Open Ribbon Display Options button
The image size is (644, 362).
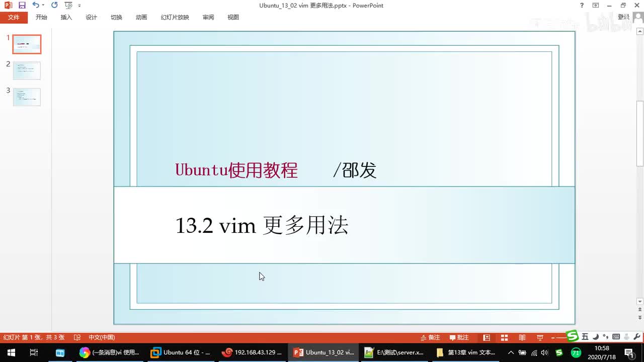[x=596, y=6]
